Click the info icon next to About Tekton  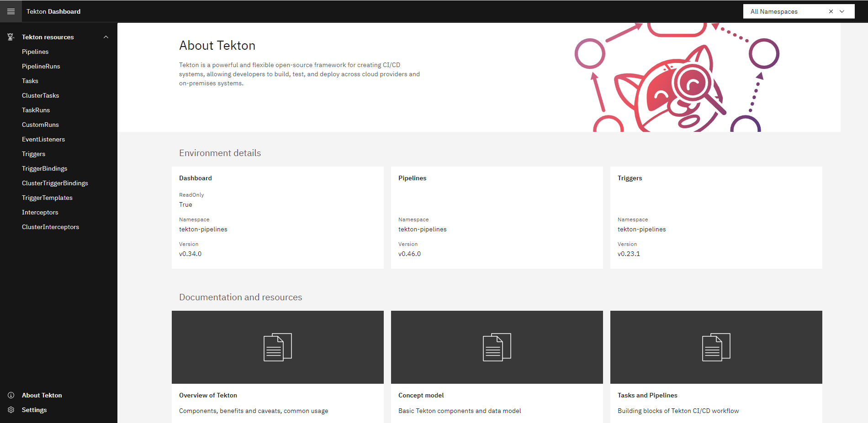tap(11, 395)
